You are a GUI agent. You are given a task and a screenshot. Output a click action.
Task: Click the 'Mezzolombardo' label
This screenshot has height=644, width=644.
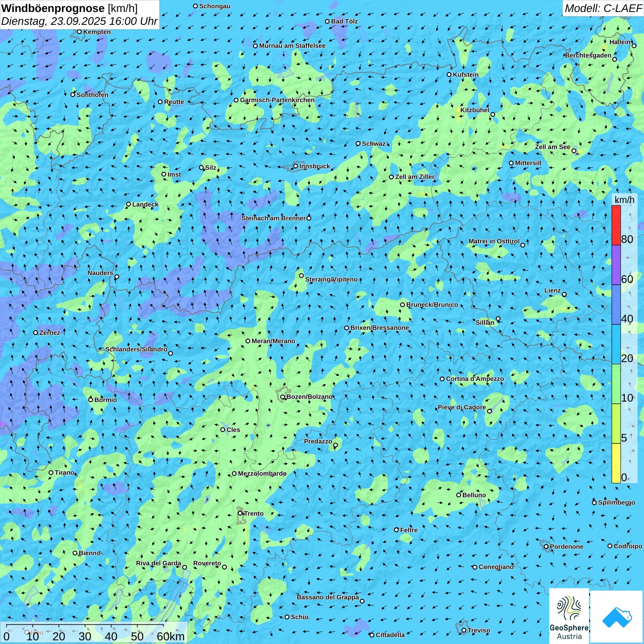[262, 473]
